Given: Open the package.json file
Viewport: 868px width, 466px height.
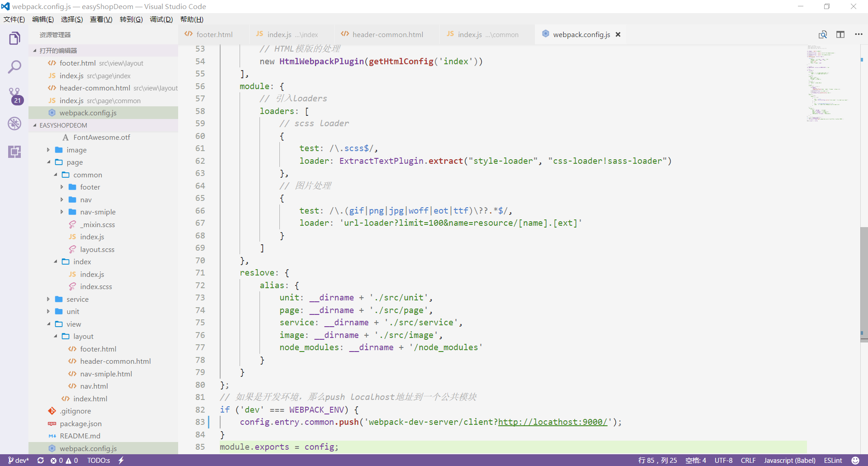Looking at the screenshot, I should click(x=103, y=423).
